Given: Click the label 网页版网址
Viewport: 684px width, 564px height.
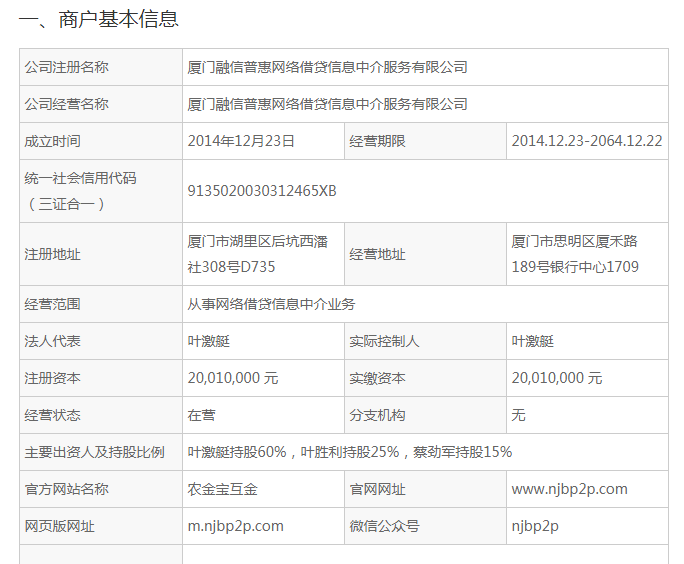Looking at the screenshot, I should tap(59, 526).
